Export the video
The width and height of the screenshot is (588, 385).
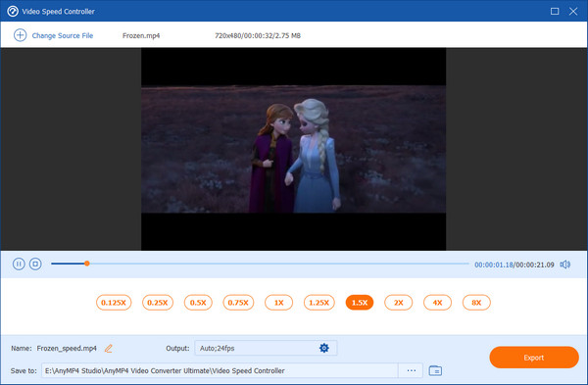point(534,358)
